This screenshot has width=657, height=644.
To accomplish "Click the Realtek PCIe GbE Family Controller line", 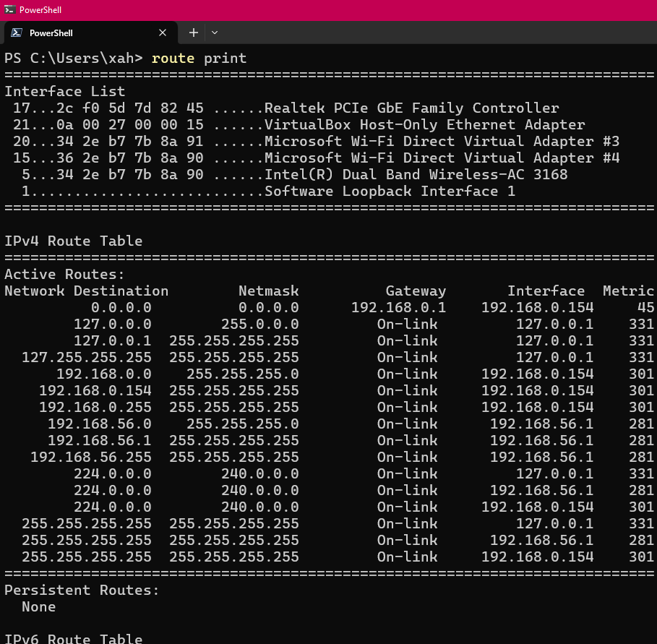I will tap(411, 108).
